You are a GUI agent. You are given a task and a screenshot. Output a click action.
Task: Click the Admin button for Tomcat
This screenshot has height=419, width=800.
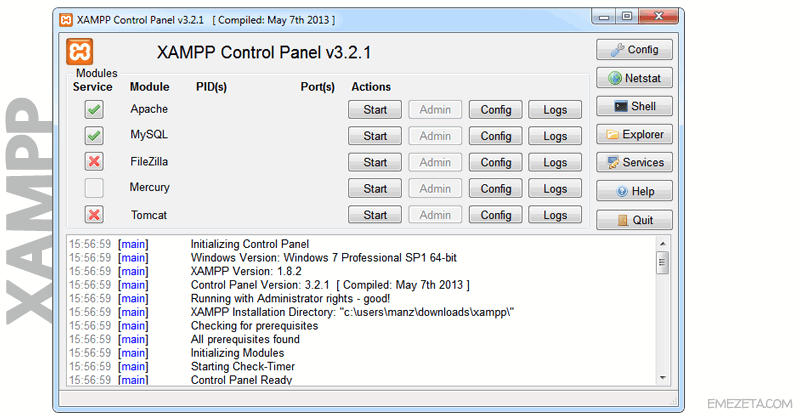(435, 215)
